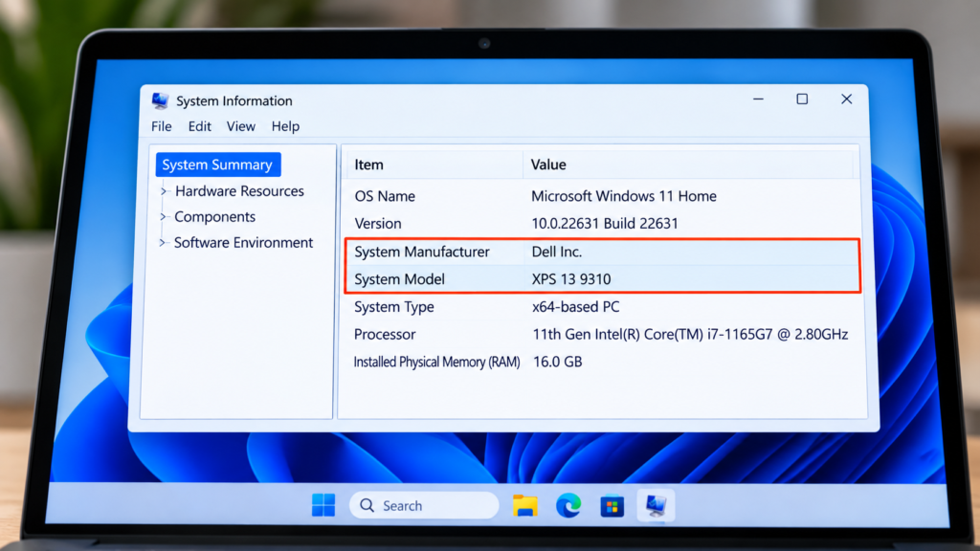Open the Windows Start menu

coord(323,505)
